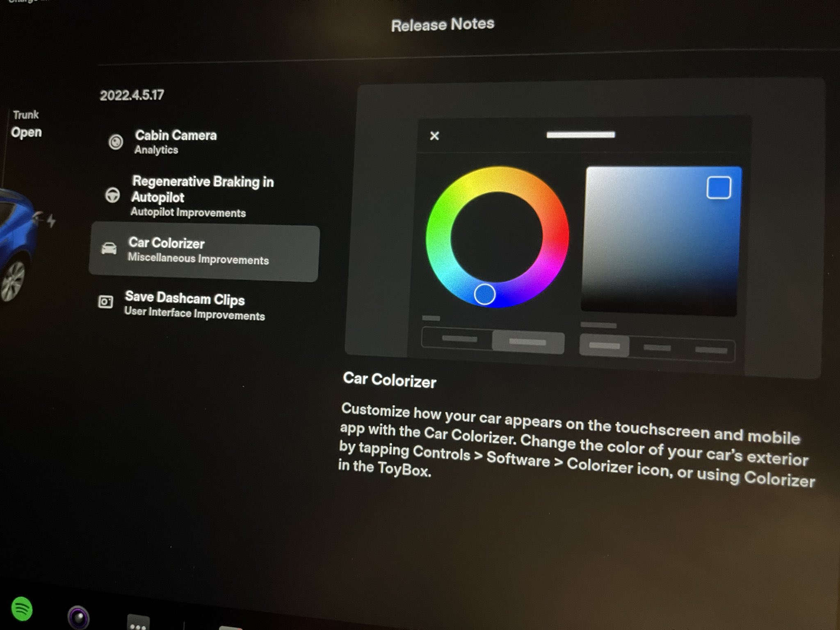
Task: Click the blue hue handle on color wheel
Action: (x=484, y=294)
